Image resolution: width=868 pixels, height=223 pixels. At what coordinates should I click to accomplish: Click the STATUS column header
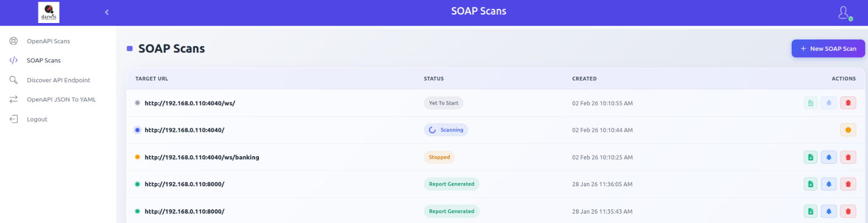pyautogui.click(x=433, y=78)
